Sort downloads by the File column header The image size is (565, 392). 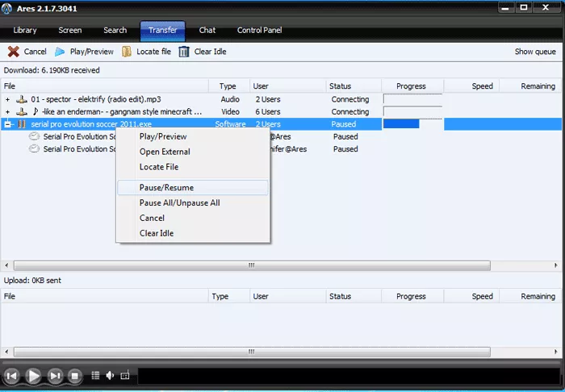[104, 86]
